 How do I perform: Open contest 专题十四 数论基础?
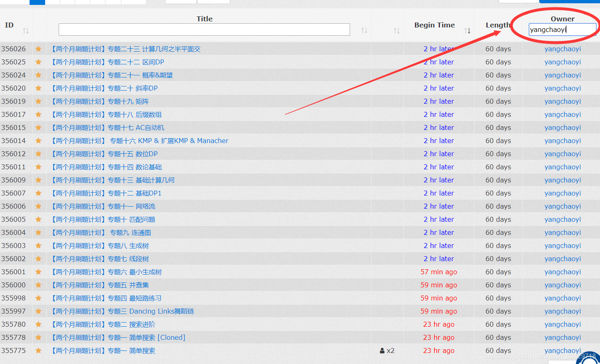(106, 167)
